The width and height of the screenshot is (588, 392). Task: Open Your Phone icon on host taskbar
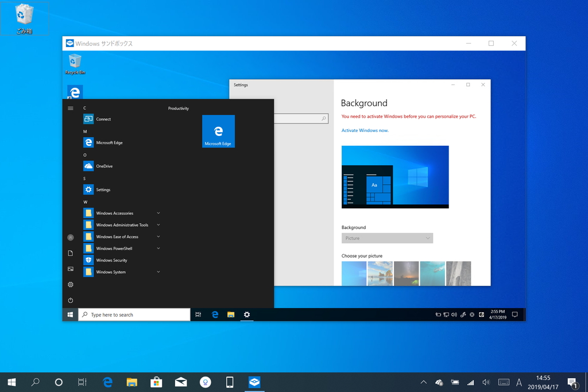point(230,382)
